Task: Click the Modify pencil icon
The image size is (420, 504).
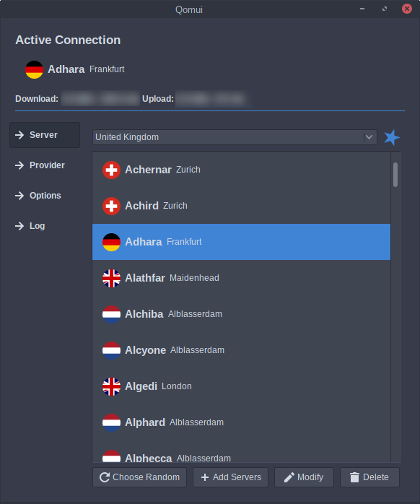Action: click(x=289, y=477)
